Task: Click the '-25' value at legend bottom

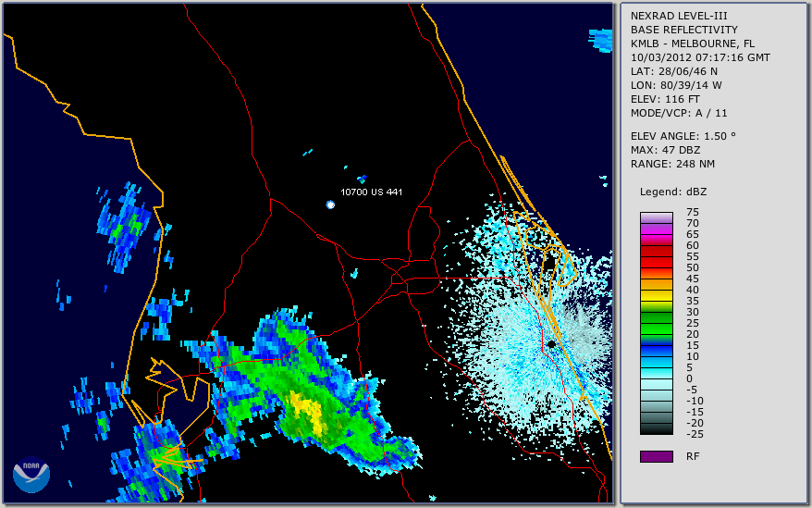Action: (x=695, y=434)
